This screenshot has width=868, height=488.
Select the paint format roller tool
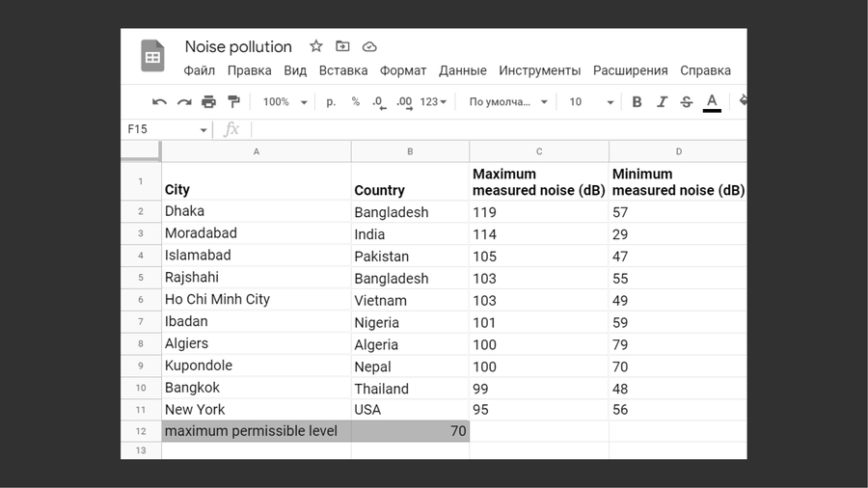click(233, 101)
